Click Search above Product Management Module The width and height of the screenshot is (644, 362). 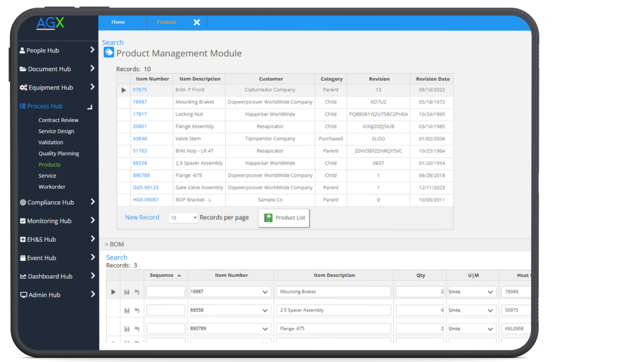[113, 42]
